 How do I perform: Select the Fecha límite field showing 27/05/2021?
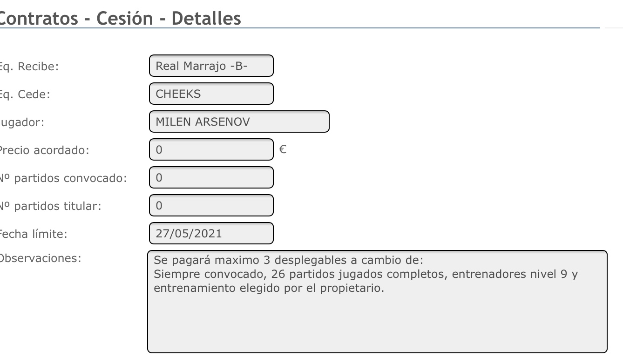click(211, 233)
